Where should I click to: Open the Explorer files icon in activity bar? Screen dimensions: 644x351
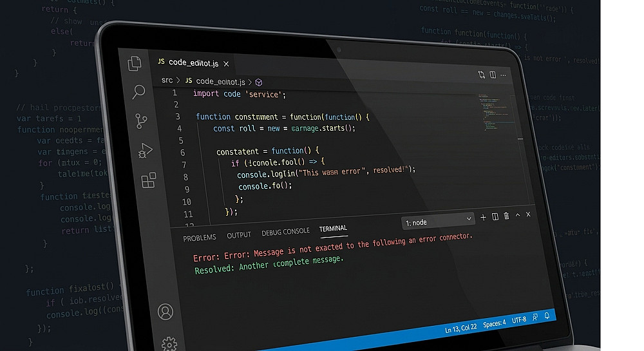tap(135, 64)
